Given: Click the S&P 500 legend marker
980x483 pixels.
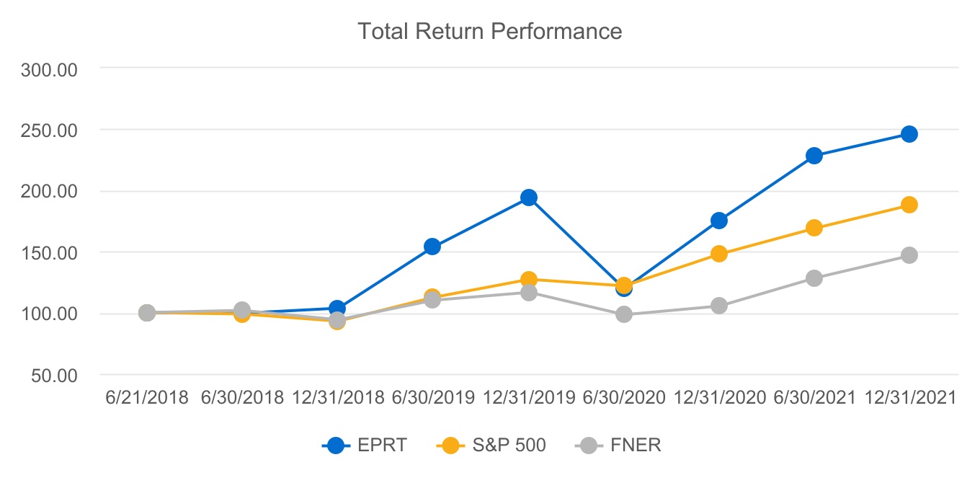Looking at the screenshot, I should [x=450, y=446].
